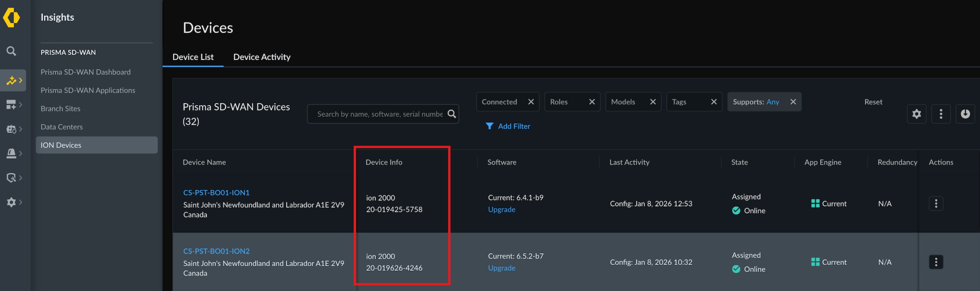Click Online status check for ION2
Screen dimensions: 980x291
coord(736,269)
